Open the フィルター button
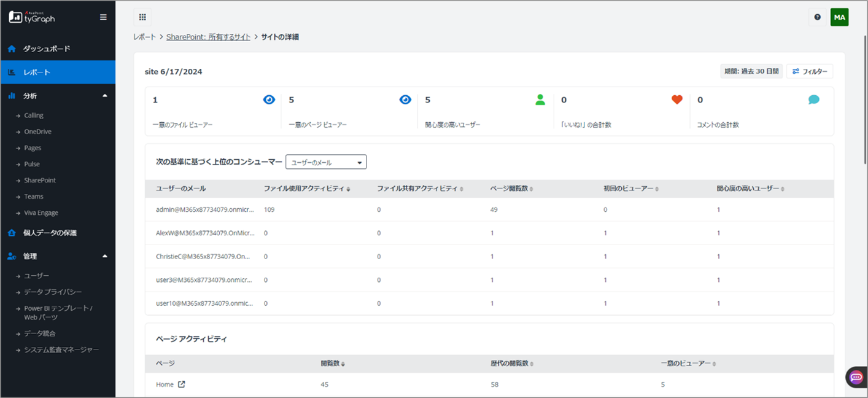 (x=810, y=71)
